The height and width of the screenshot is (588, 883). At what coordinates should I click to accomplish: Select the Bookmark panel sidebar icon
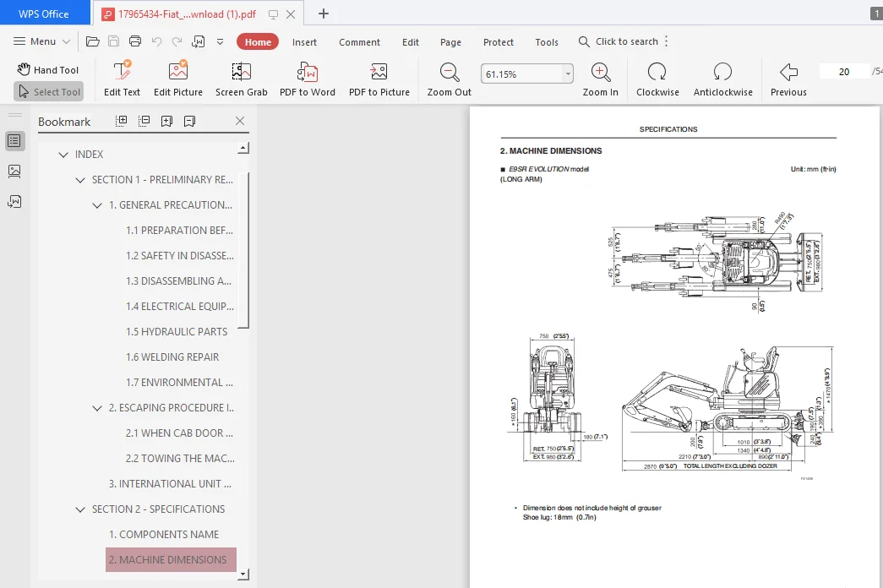pyautogui.click(x=14, y=141)
